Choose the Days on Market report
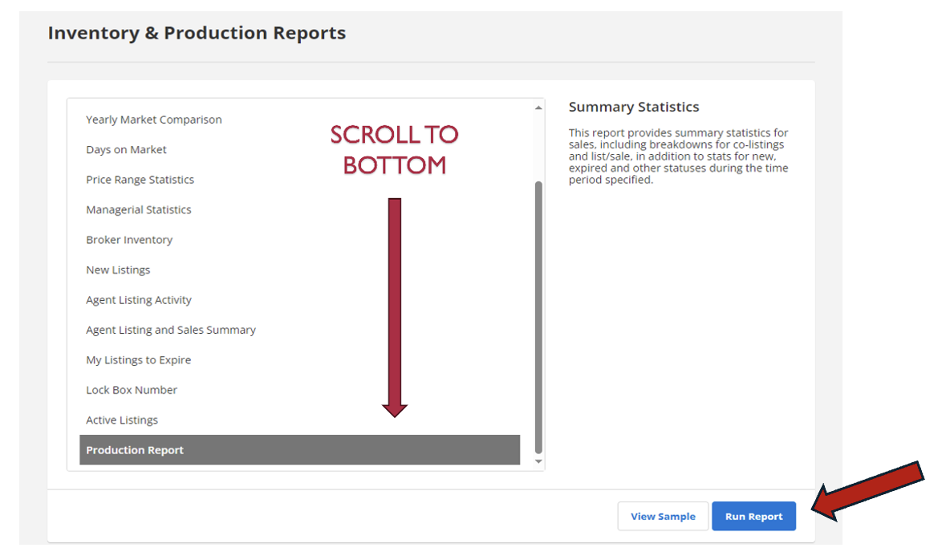 (127, 150)
